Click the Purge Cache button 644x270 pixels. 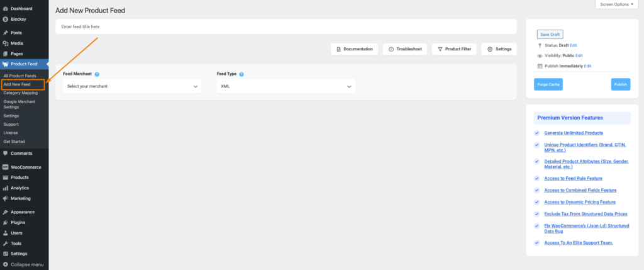[x=548, y=84]
